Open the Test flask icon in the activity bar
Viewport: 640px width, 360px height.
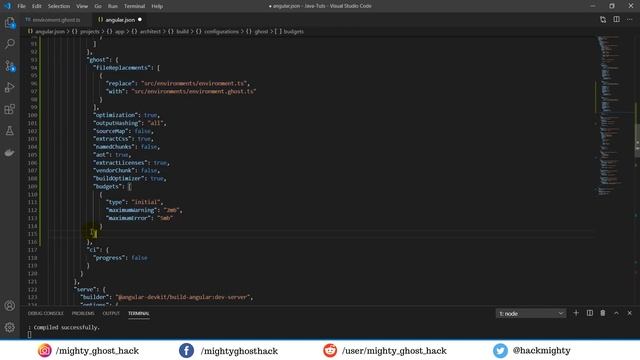[x=10, y=131]
